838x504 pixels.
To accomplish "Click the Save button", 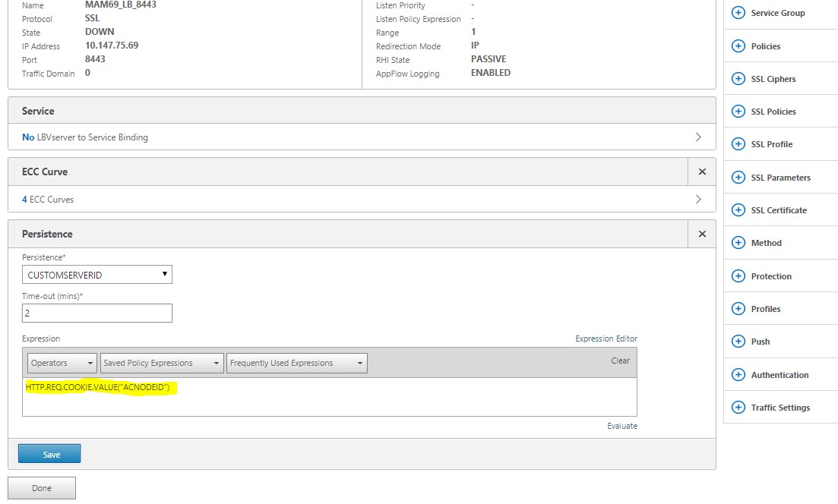I will (49, 454).
